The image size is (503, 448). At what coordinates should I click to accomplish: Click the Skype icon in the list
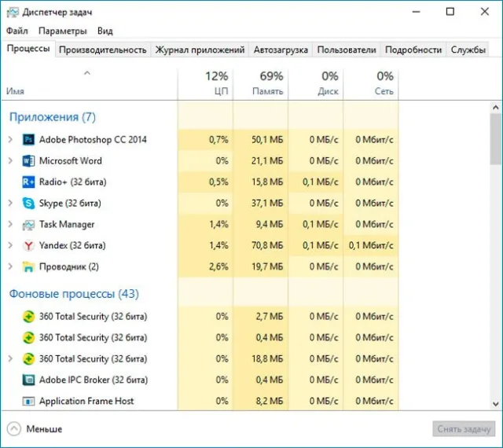pyautogui.click(x=28, y=203)
